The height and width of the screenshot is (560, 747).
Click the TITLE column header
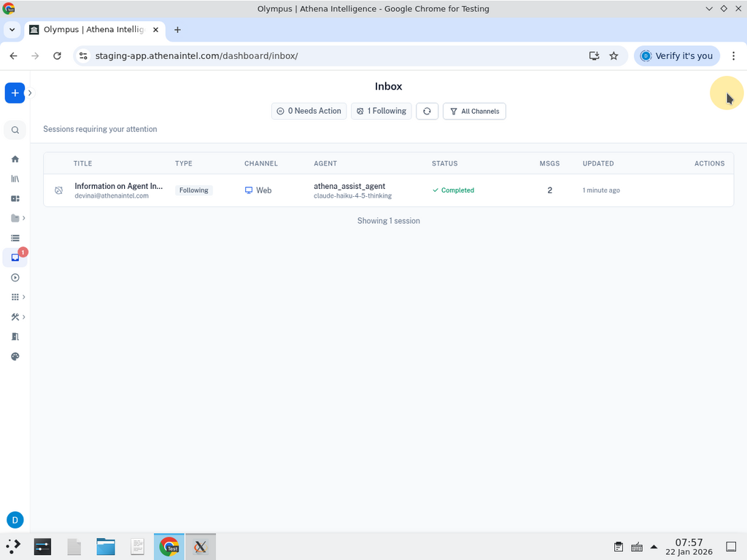pyautogui.click(x=83, y=163)
